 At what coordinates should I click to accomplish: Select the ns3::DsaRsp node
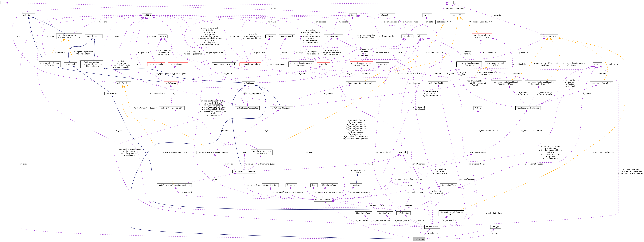[403, 213]
